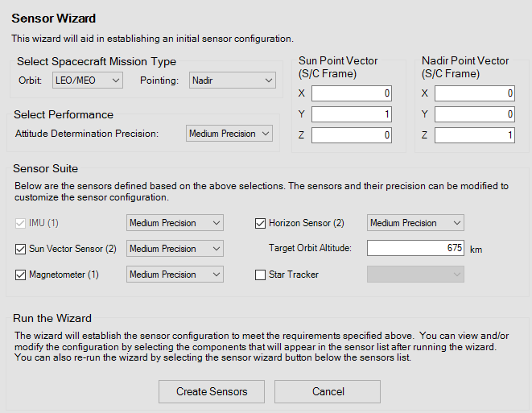Click Sun Point Vector Z field
532x413 pixels.
point(352,135)
